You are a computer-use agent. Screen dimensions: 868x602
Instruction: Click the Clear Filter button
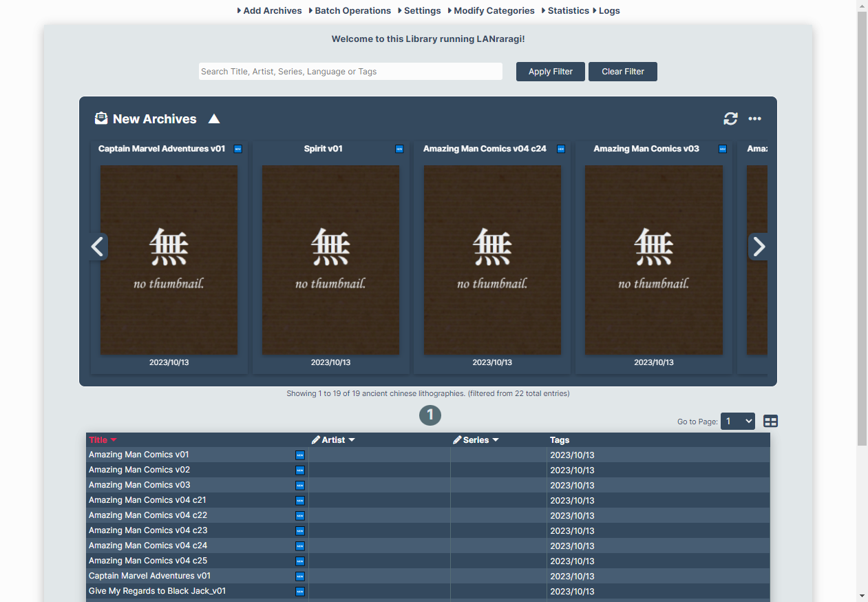point(623,72)
